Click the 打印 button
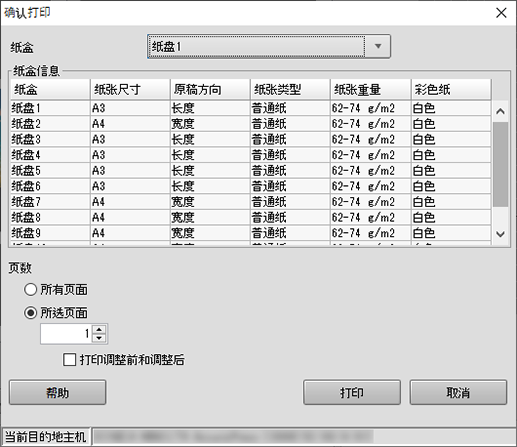Image resolution: width=517 pixels, height=447 pixels. pos(352,392)
